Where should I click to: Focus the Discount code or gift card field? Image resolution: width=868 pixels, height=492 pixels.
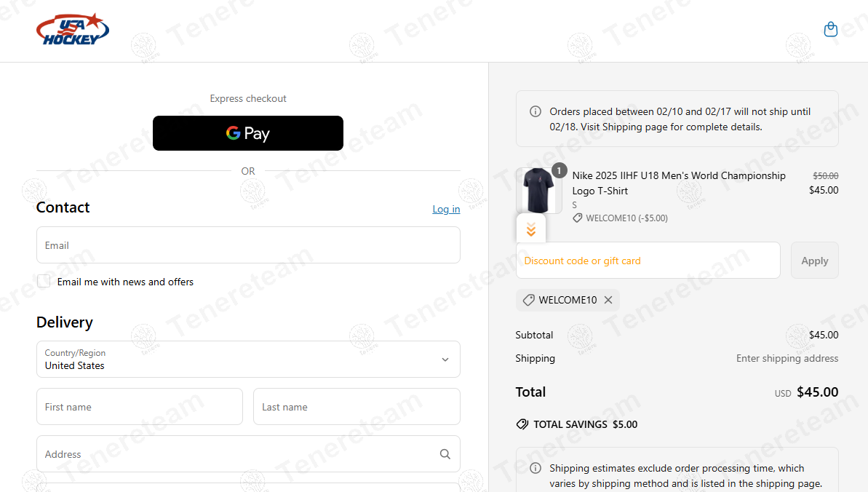[648, 261]
